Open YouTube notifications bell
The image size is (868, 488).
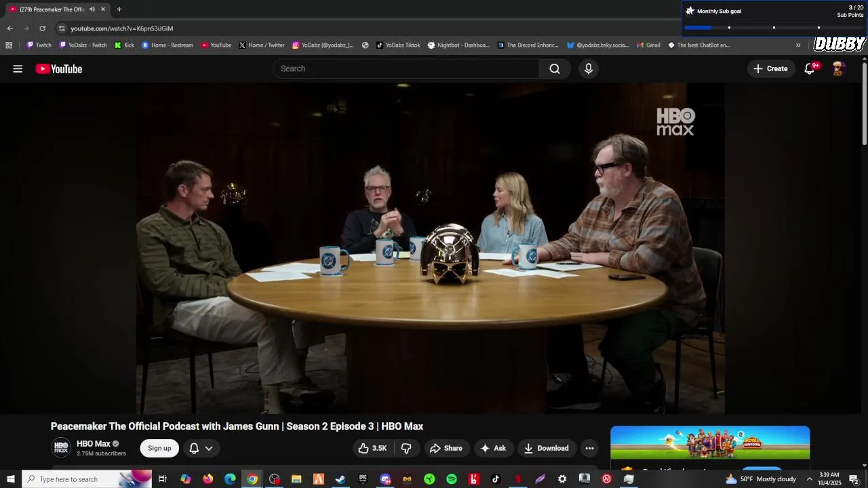coord(810,68)
